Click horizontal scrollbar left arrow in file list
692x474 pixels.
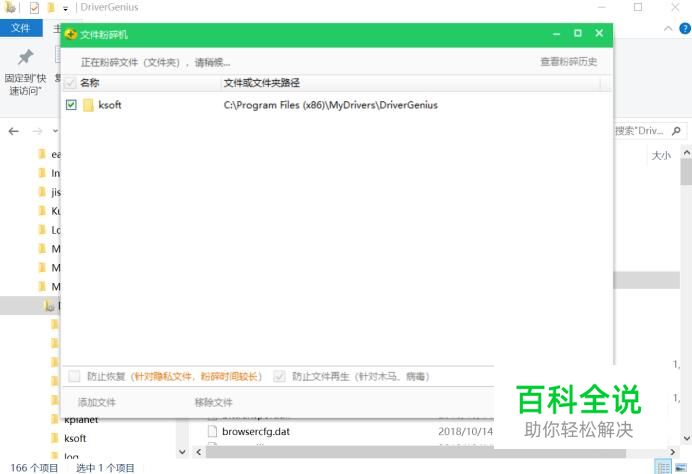click(x=199, y=452)
